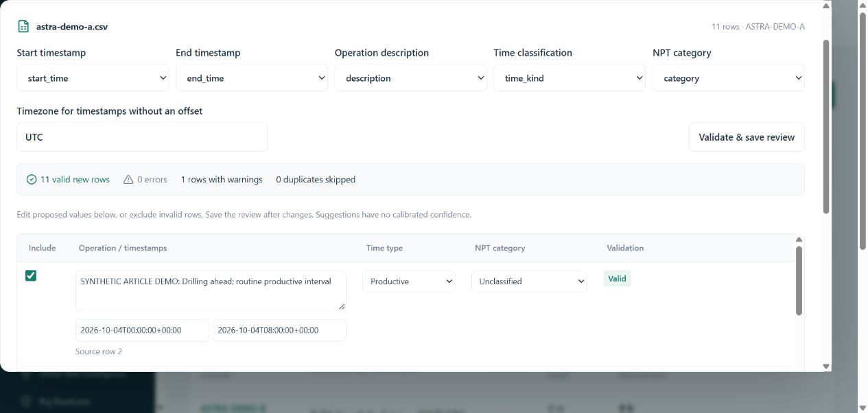This screenshot has height=413, width=868.
Task: Uncheck the Include checkbox for source row 2
Action: point(31,276)
